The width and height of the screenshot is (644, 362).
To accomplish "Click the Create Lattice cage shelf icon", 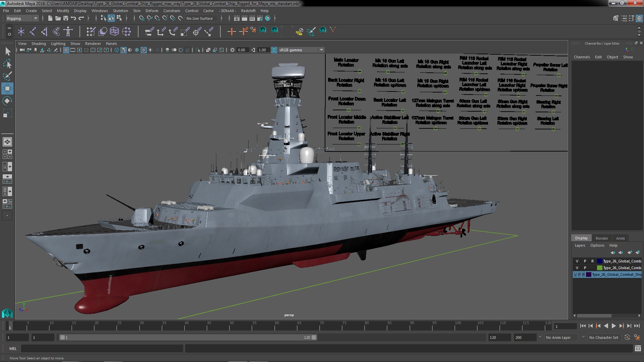I will pyautogui.click(x=114, y=32).
